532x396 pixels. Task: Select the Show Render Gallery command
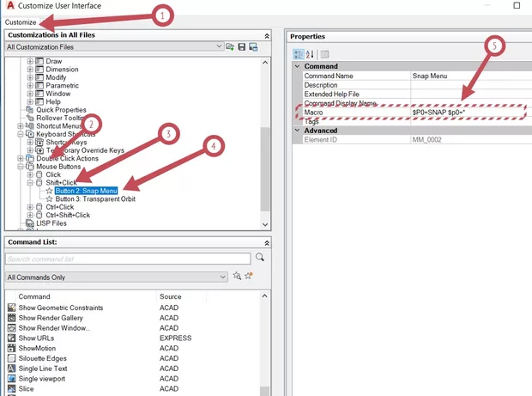[51, 318]
